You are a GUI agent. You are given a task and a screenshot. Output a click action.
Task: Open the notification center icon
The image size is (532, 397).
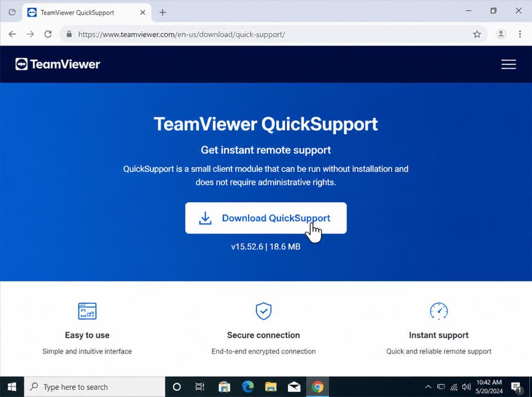tap(516, 387)
